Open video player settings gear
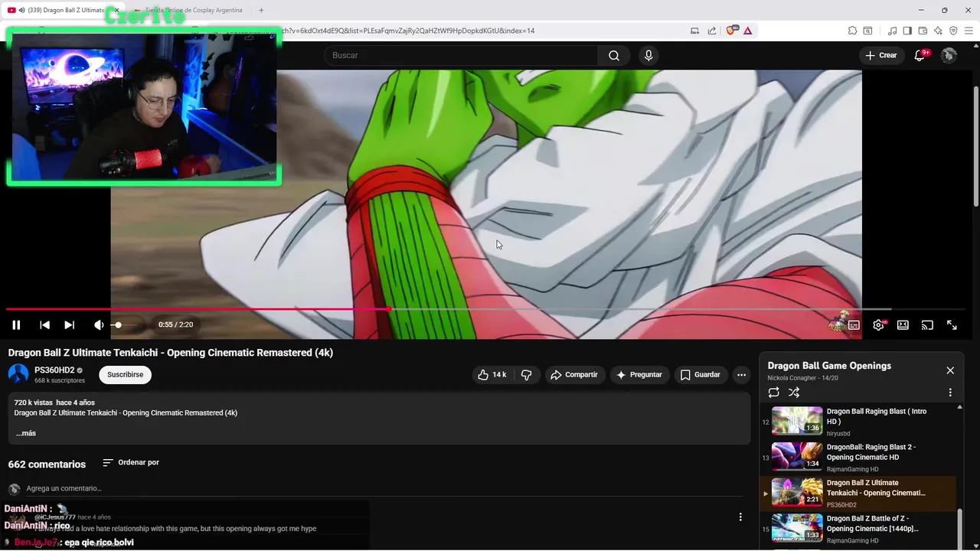Screen dimensions: 980x551 [878, 325]
